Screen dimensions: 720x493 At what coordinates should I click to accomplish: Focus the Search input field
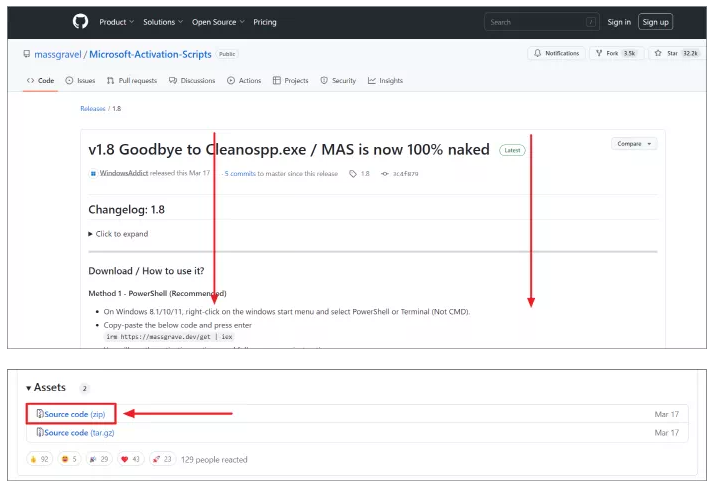542,22
